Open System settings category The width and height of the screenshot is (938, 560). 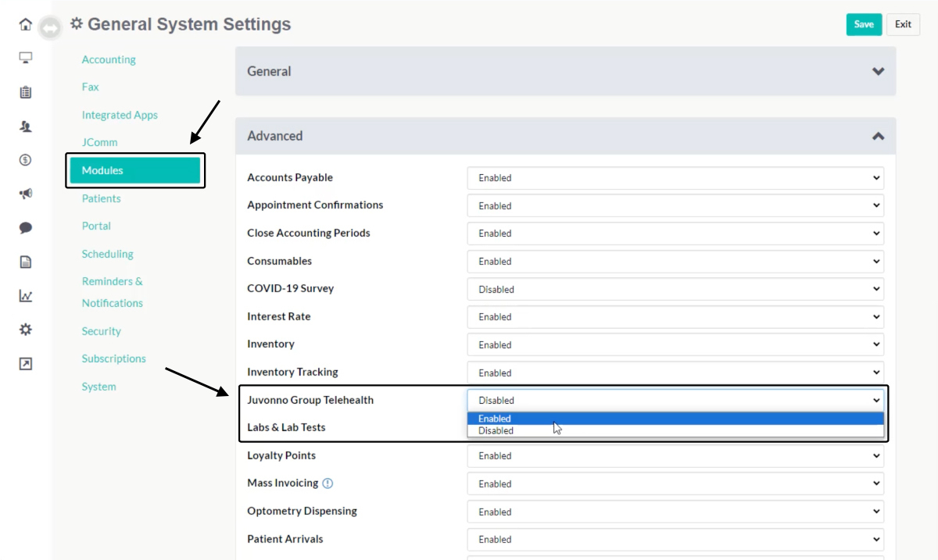pos(98,387)
